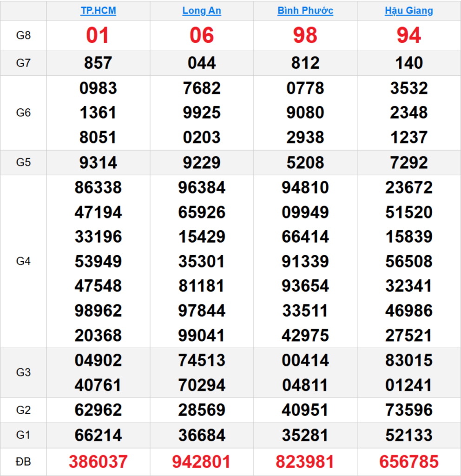
Task: Click the G8 number 01
Action: 98,35
